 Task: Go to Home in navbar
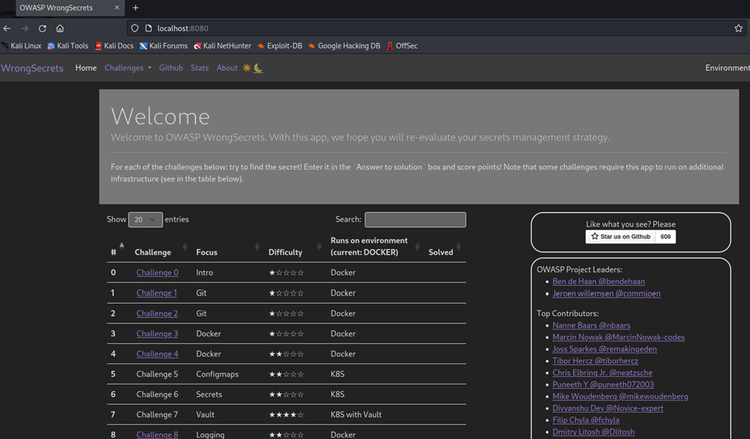tap(86, 68)
